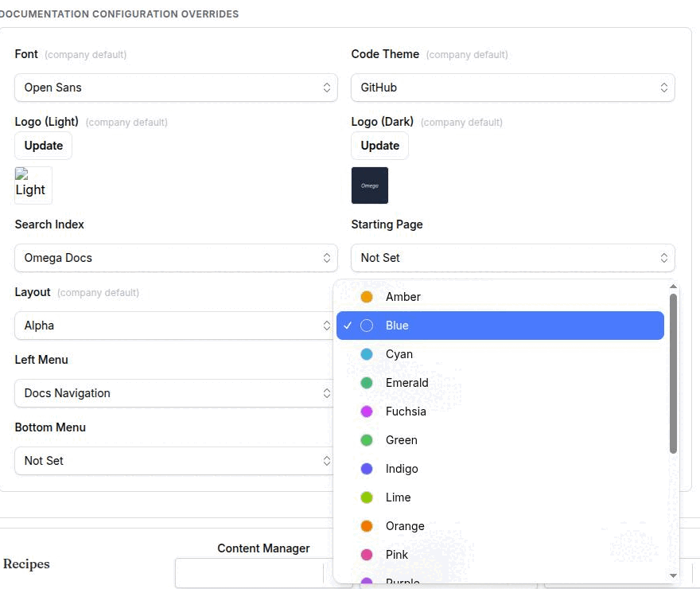Viewport: 700px width, 589px height.
Task: Open the Code Theme dropdown showing GitHub
Action: point(512,88)
